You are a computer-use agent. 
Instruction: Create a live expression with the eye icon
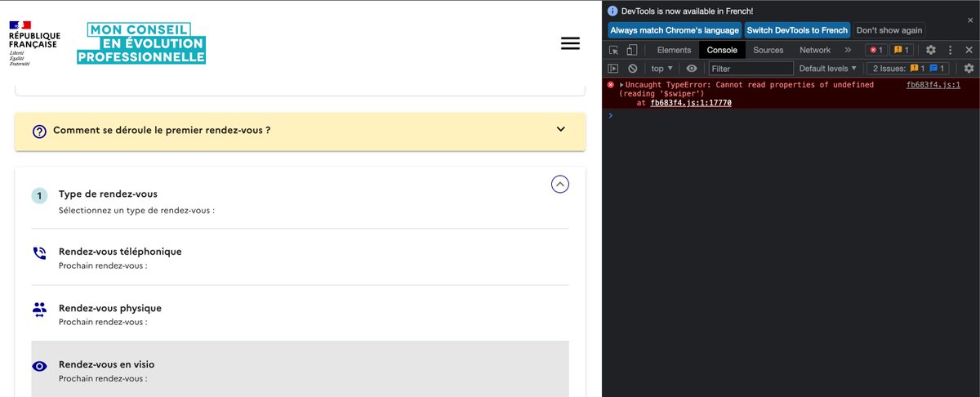tap(692, 69)
